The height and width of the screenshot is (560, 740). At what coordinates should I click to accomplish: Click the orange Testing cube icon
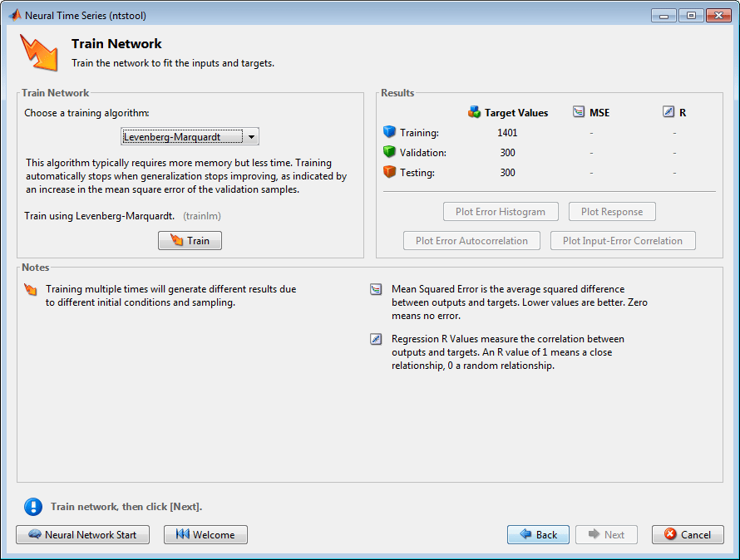click(x=389, y=172)
